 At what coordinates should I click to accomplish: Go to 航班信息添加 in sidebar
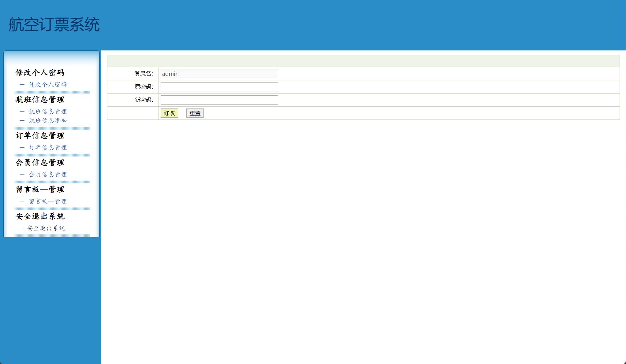click(48, 121)
